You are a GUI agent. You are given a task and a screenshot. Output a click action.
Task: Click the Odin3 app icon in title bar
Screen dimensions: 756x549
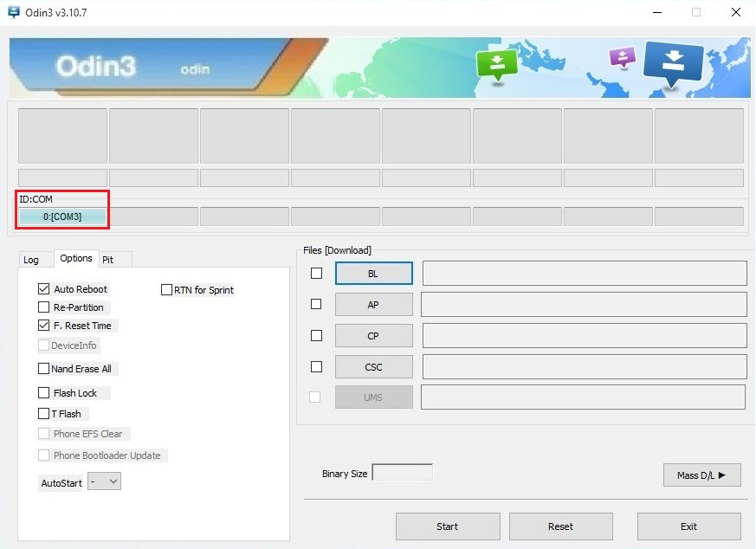pos(14,12)
